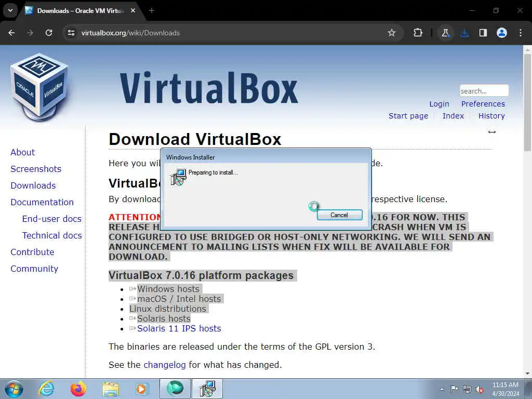Bookmark this page with the star icon
The image size is (532, 399).
point(392,33)
